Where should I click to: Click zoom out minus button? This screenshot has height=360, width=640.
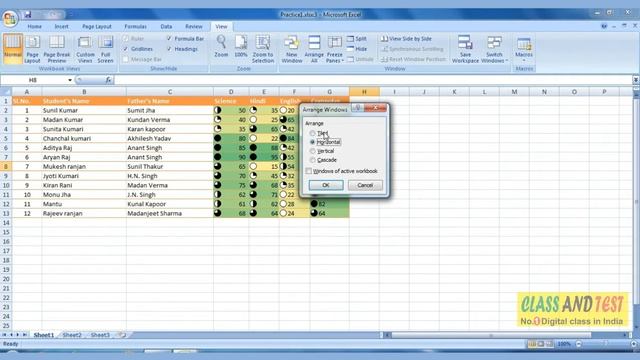[579, 344]
